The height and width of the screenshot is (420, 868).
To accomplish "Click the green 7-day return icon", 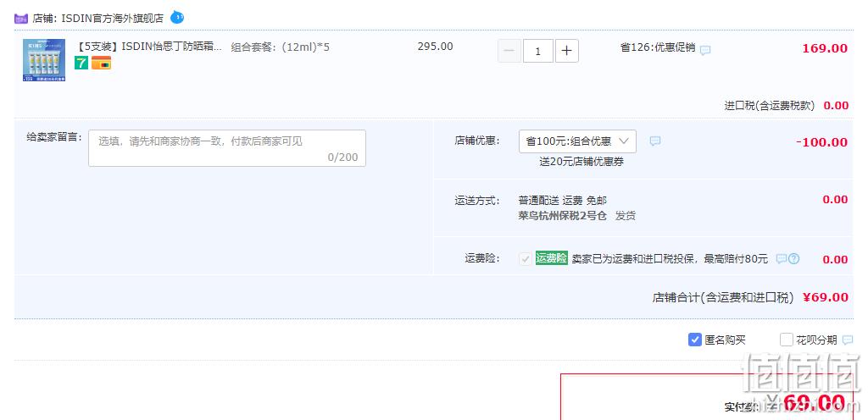I will 81,63.
